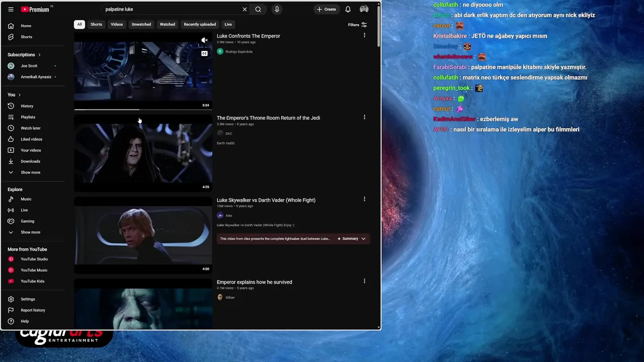Select the Live filter chip

pos(228,24)
